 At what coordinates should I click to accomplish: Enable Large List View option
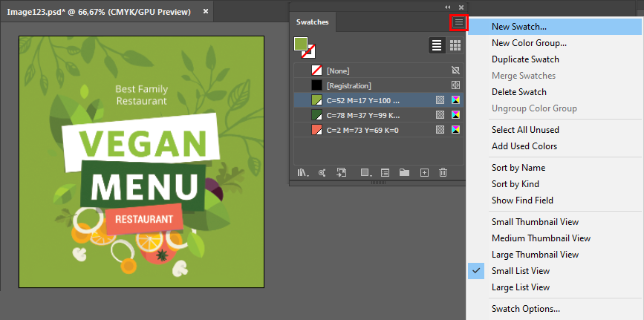pyautogui.click(x=520, y=287)
